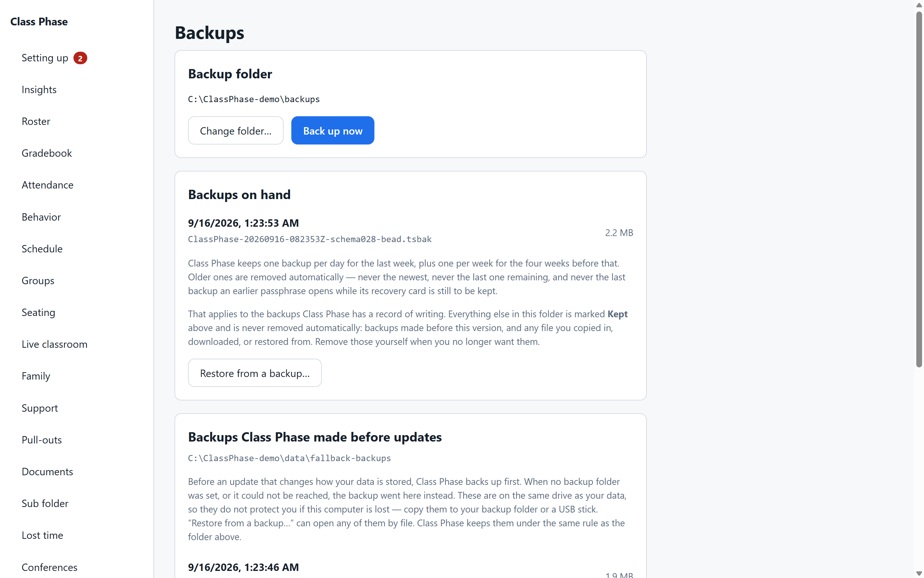Click the vertical scrollbar thumb
The width and height of the screenshot is (924, 578).
[919, 189]
